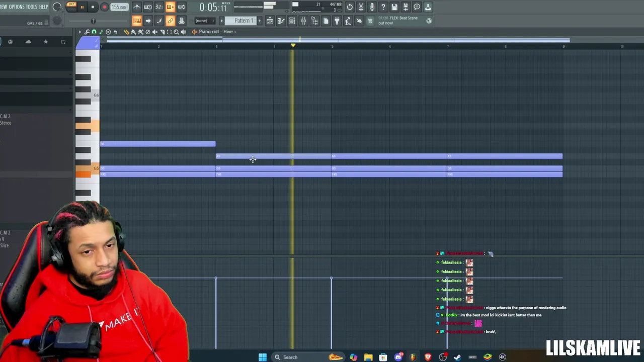Open File Explorer from taskbar
The height and width of the screenshot is (362, 644).
368,357
